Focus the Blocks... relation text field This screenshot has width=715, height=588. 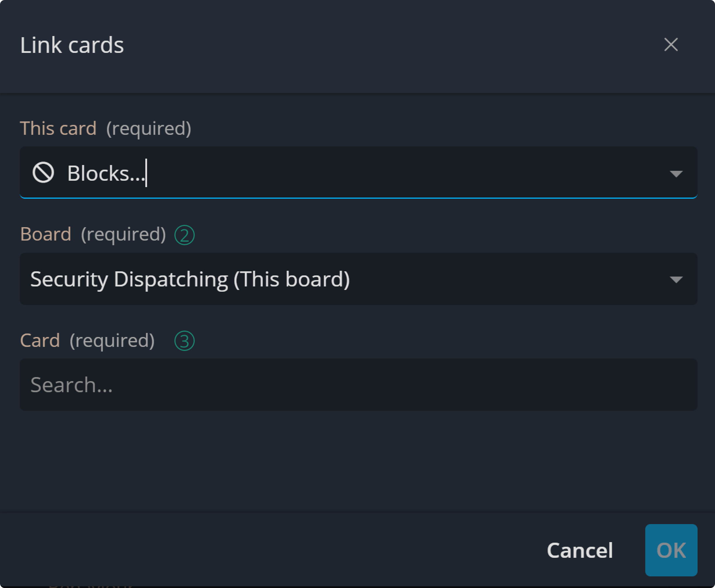tap(339, 173)
